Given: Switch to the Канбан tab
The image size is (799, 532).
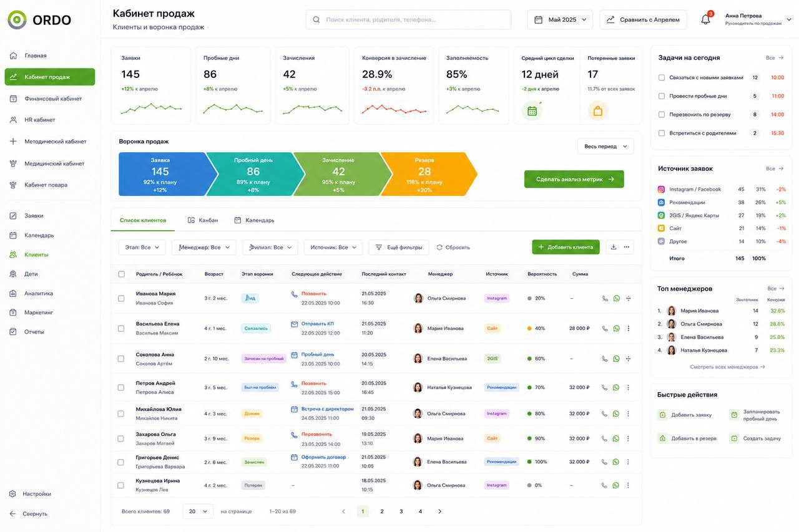Looking at the screenshot, I should click(x=203, y=220).
